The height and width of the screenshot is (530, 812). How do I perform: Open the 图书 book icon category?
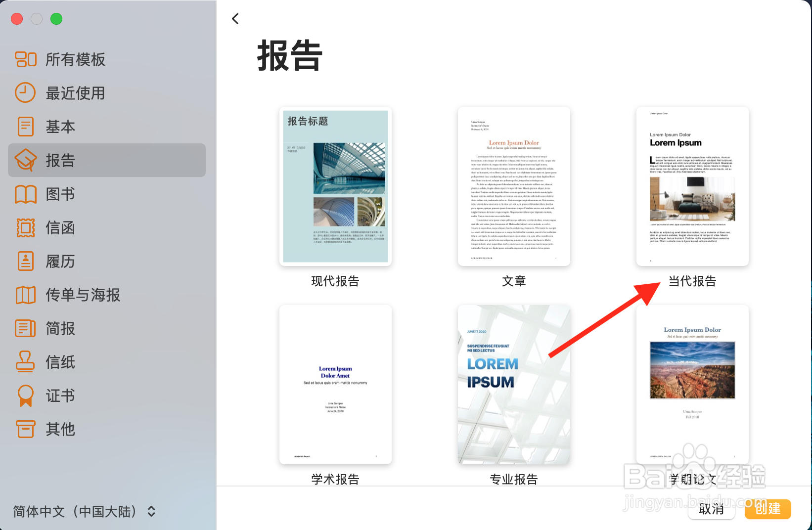25,194
